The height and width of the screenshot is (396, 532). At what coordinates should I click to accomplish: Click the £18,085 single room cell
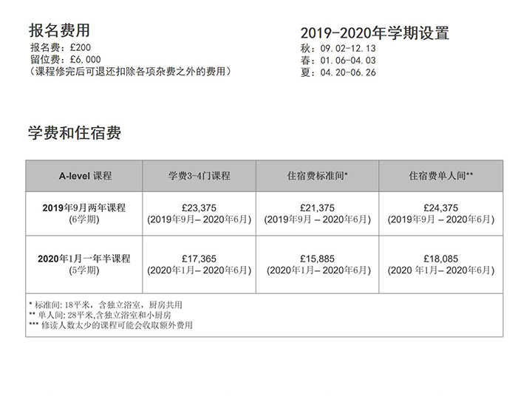(x=441, y=259)
